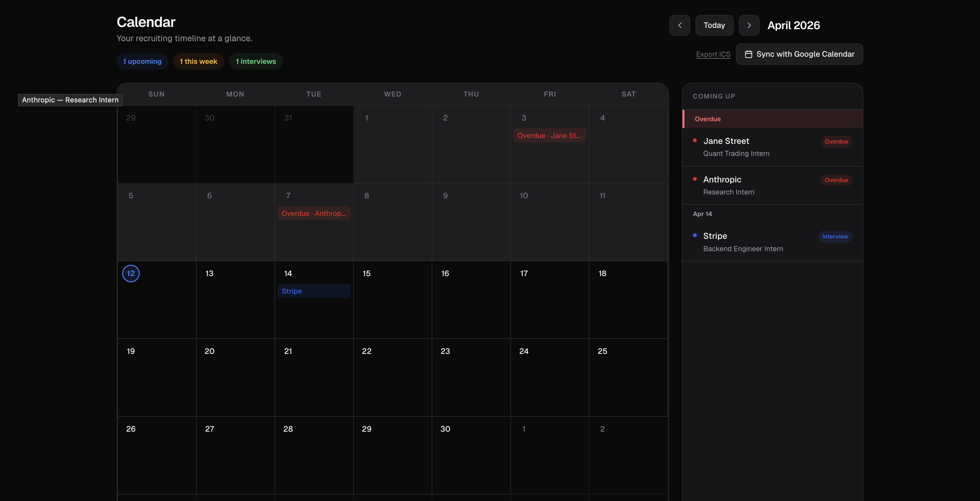Select the 1 upcoming filter chip

[142, 61]
